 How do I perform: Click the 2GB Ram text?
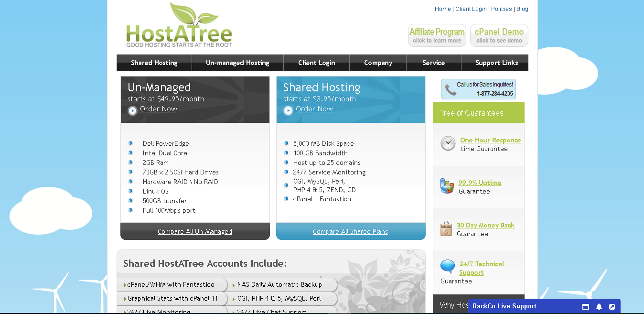point(156,162)
